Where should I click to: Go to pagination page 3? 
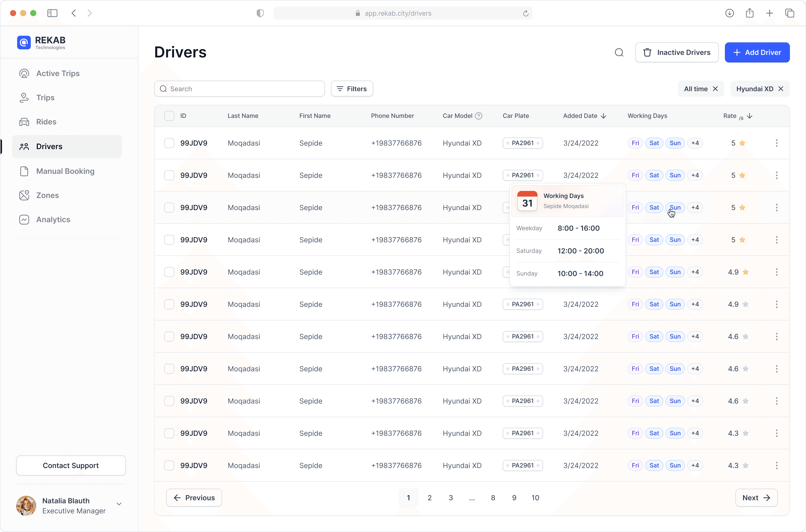point(451,497)
